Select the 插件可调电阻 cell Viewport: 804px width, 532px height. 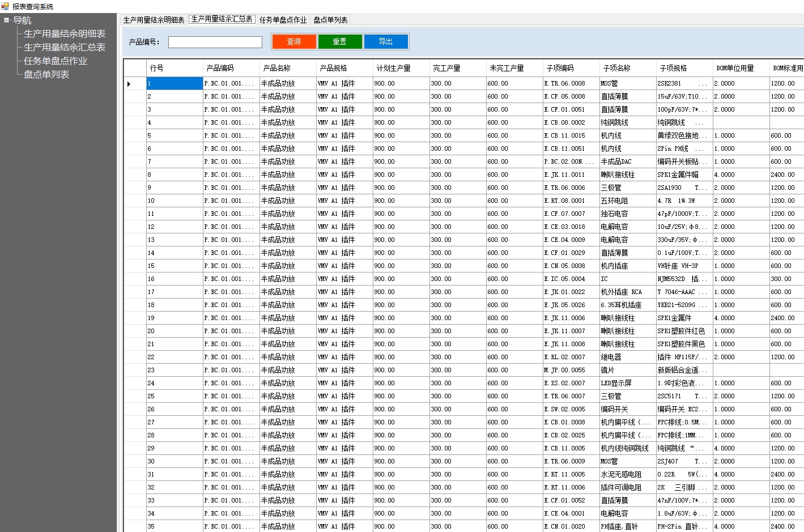628,488
